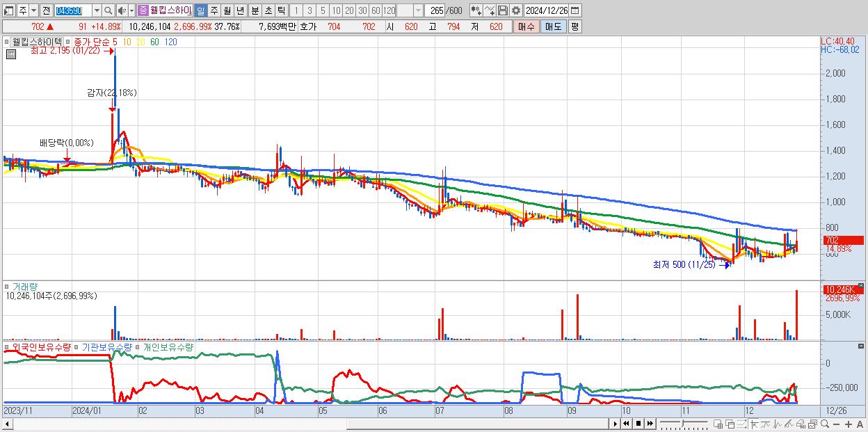868x432 pixels.
Task: Click the 매수 buy button
Action: (x=526, y=26)
